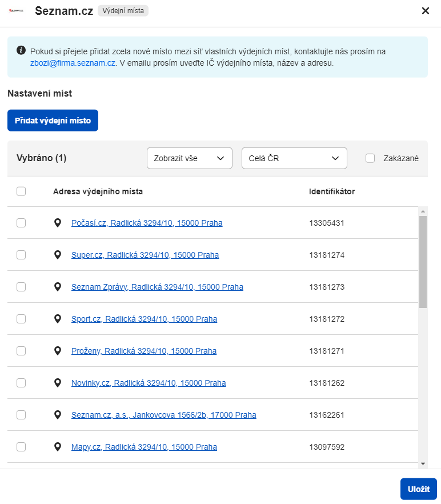Check the Super.cz row checkbox

[21, 255]
